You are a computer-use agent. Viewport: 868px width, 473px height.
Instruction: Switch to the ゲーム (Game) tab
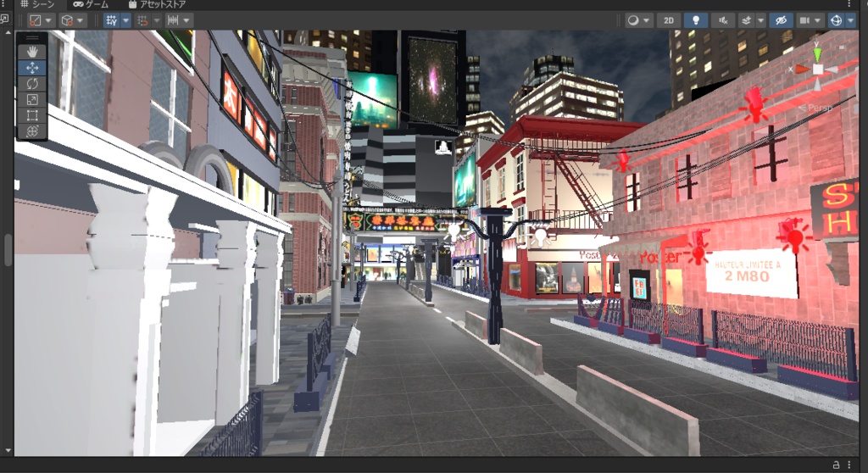point(91,4)
